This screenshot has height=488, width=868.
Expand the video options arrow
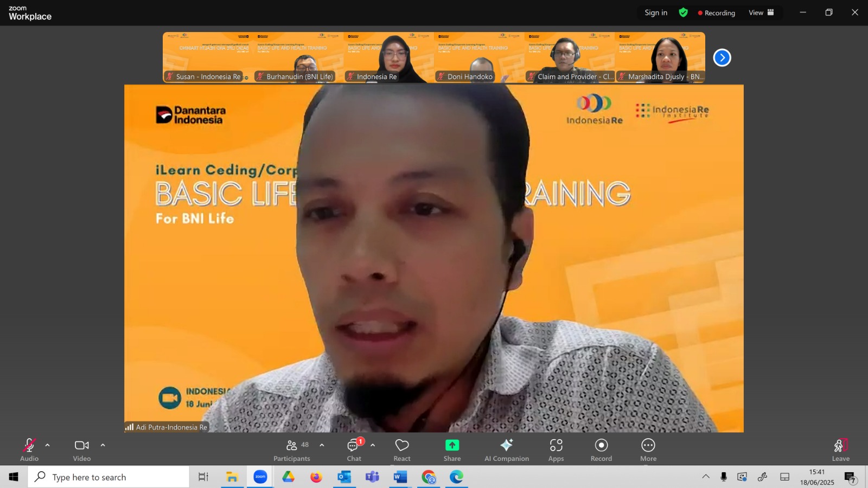(x=103, y=445)
